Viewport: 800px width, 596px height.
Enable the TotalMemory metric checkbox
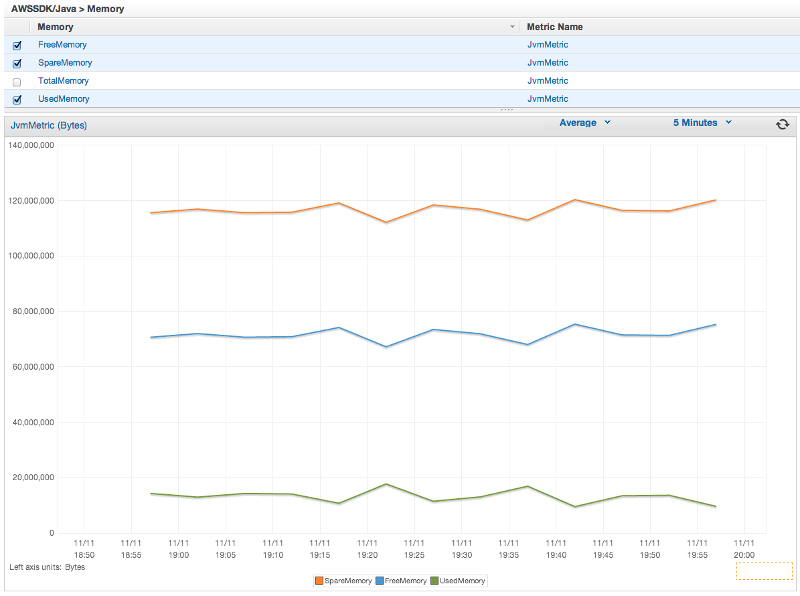17,81
